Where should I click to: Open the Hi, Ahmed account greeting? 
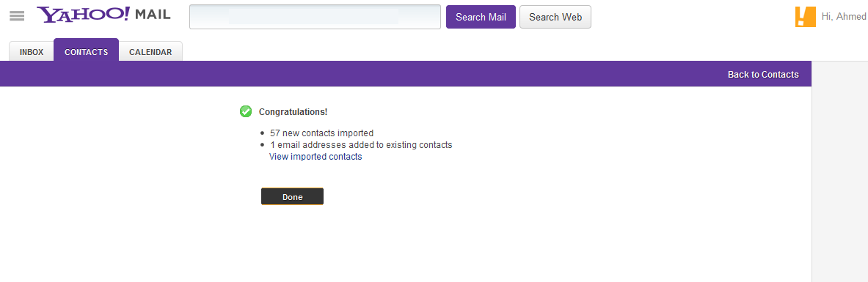845,17
